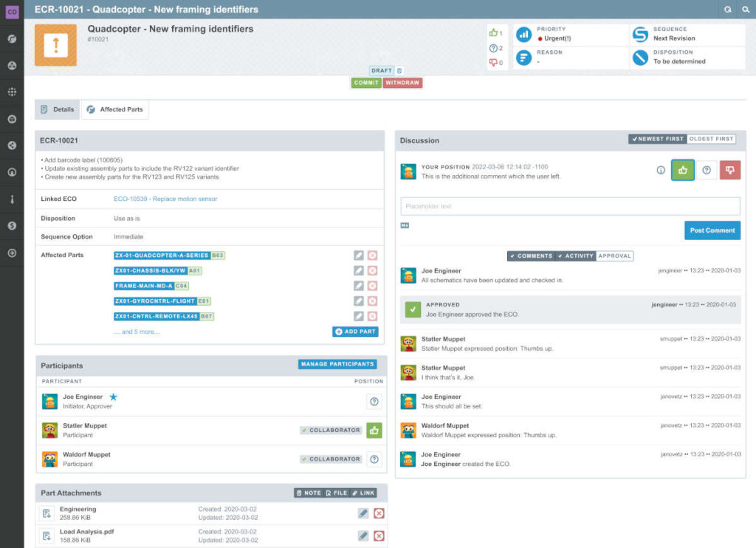The image size is (756, 548).
Task: Toggle the Comments filter in Discussion
Action: 531,256
